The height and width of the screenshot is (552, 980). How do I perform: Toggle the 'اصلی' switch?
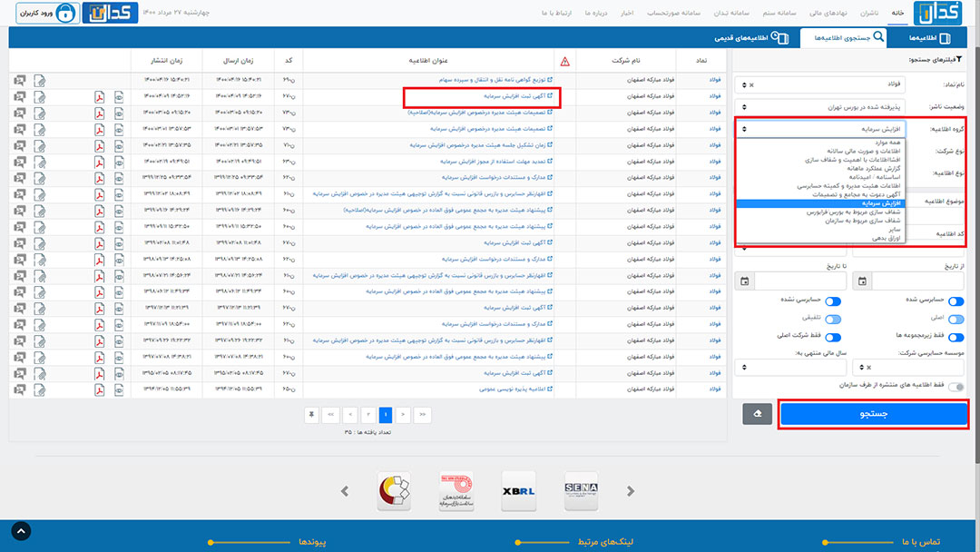tap(955, 320)
